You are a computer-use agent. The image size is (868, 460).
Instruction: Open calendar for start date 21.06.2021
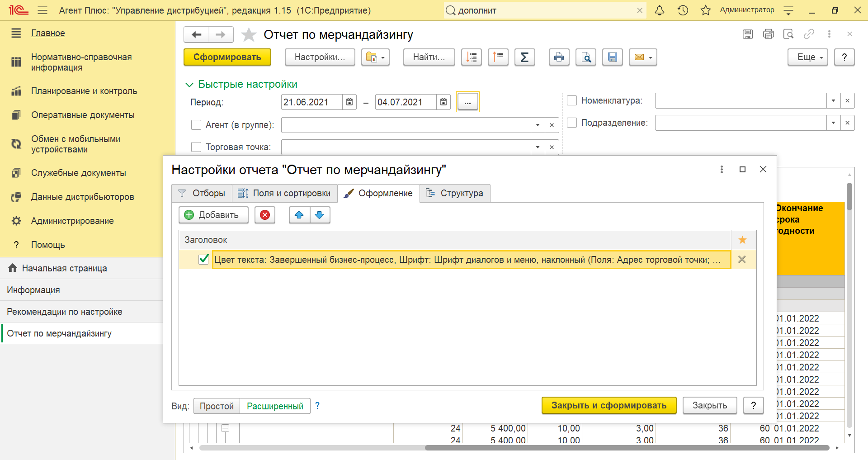pos(349,102)
